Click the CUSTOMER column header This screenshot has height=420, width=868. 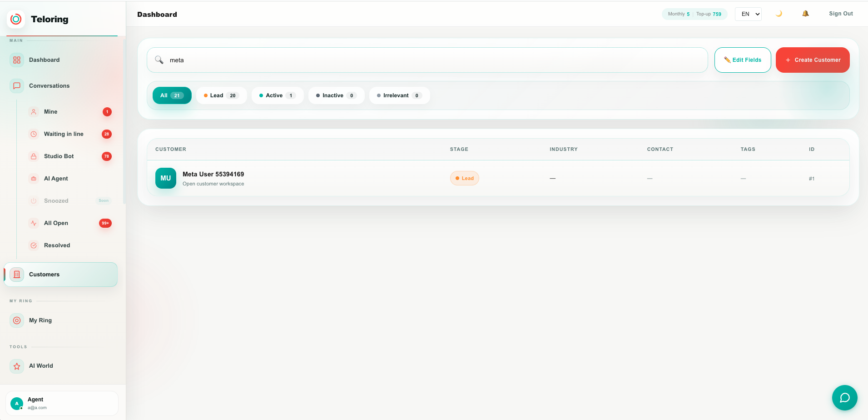(171, 149)
